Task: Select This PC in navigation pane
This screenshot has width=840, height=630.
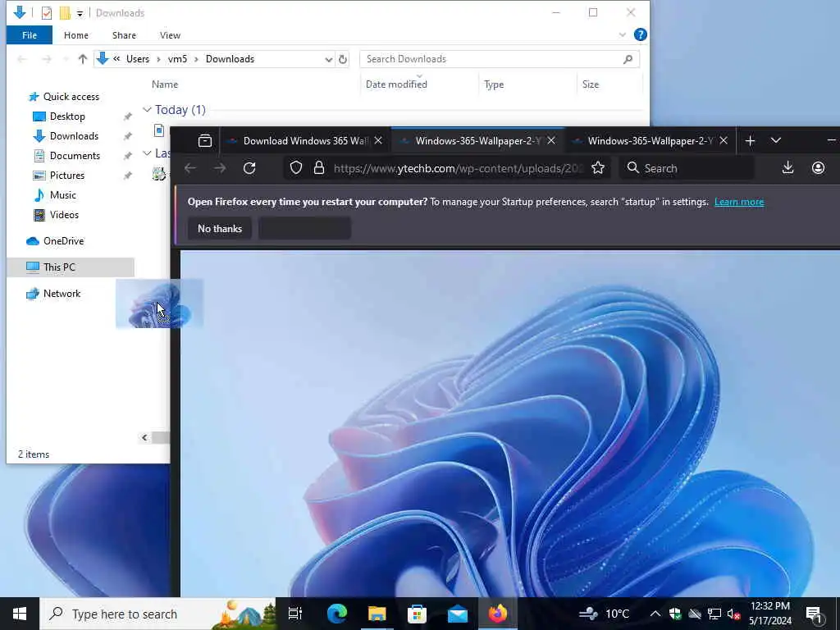Action: pyautogui.click(x=59, y=267)
